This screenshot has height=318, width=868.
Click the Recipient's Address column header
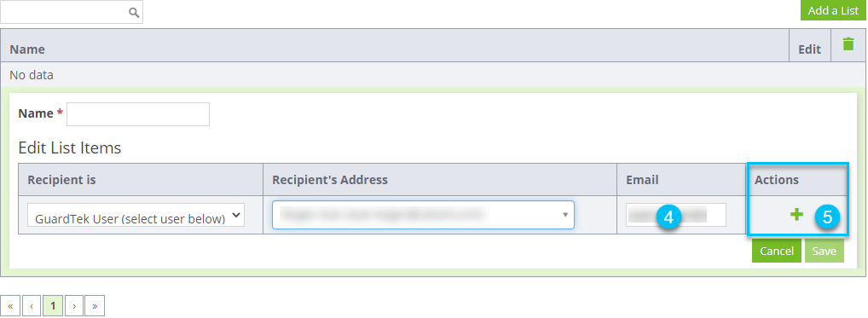pyautogui.click(x=330, y=180)
